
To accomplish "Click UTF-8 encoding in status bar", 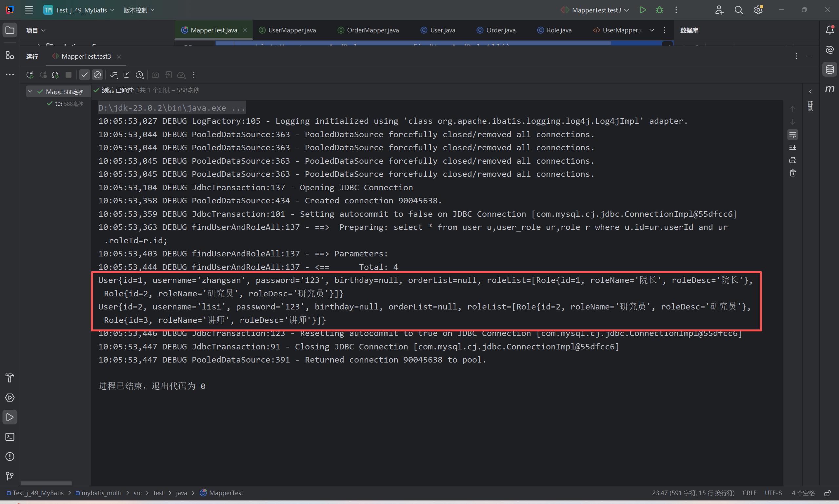I will [x=773, y=493].
